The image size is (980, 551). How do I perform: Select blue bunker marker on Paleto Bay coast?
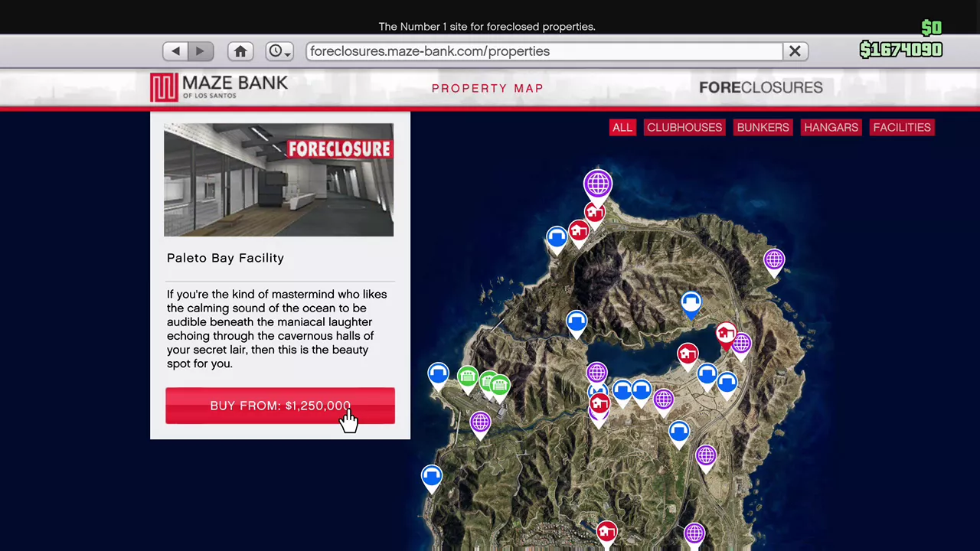click(557, 238)
